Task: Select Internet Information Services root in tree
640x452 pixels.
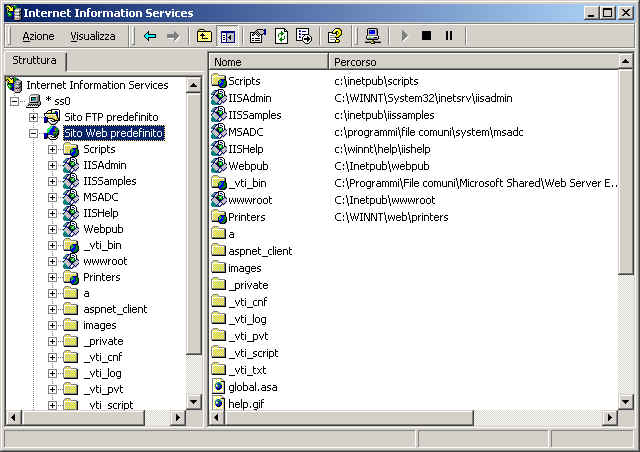Action: [97, 85]
